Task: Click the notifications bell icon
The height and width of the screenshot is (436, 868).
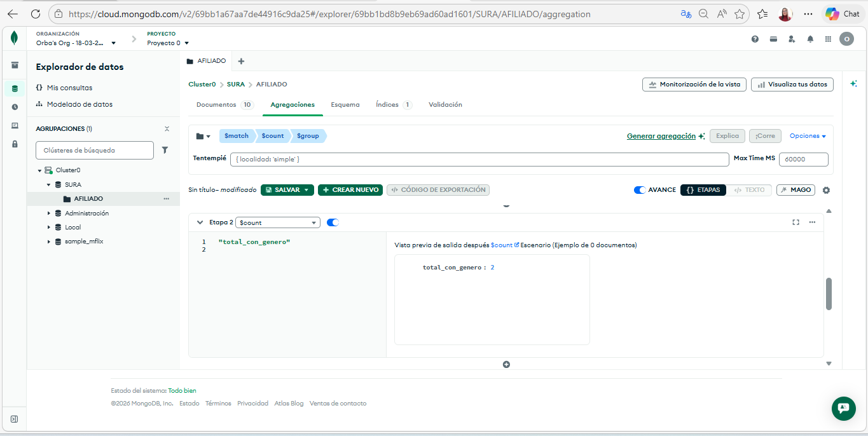Action: click(x=810, y=39)
